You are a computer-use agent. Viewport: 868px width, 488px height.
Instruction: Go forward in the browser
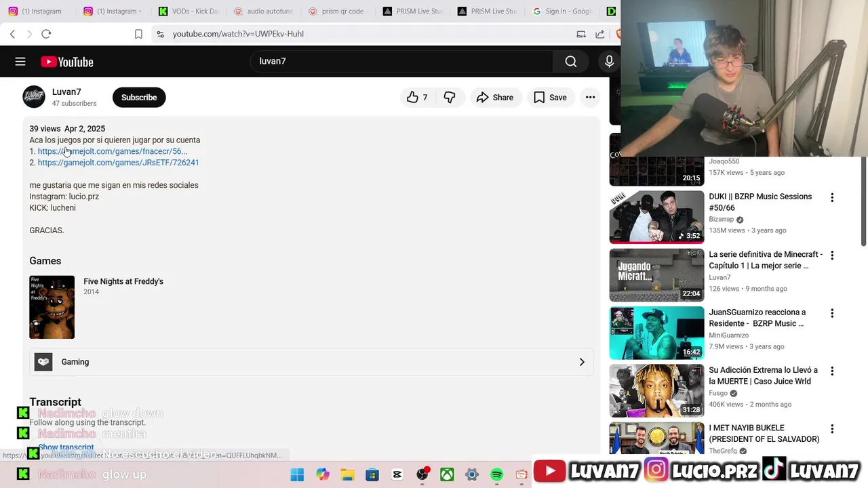click(x=29, y=34)
